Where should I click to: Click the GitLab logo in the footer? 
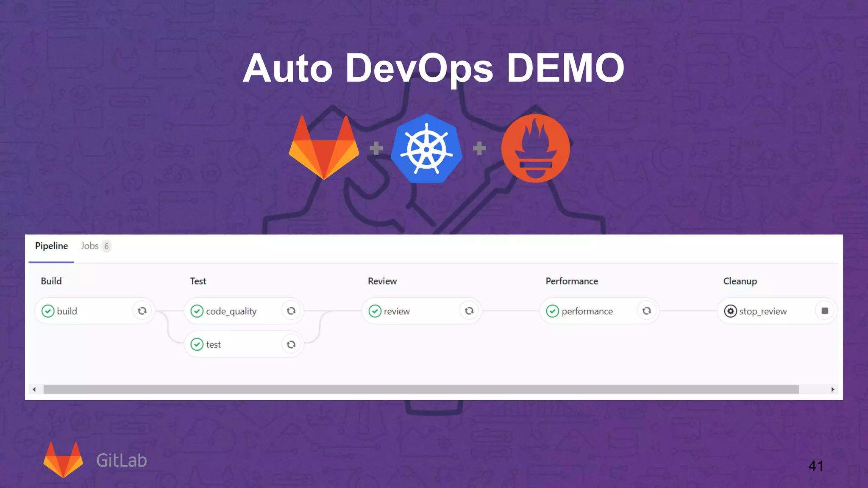click(64, 460)
